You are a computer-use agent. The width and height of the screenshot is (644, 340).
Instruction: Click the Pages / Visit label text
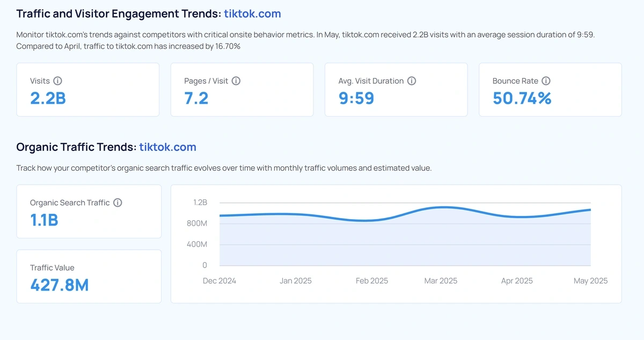(206, 81)
